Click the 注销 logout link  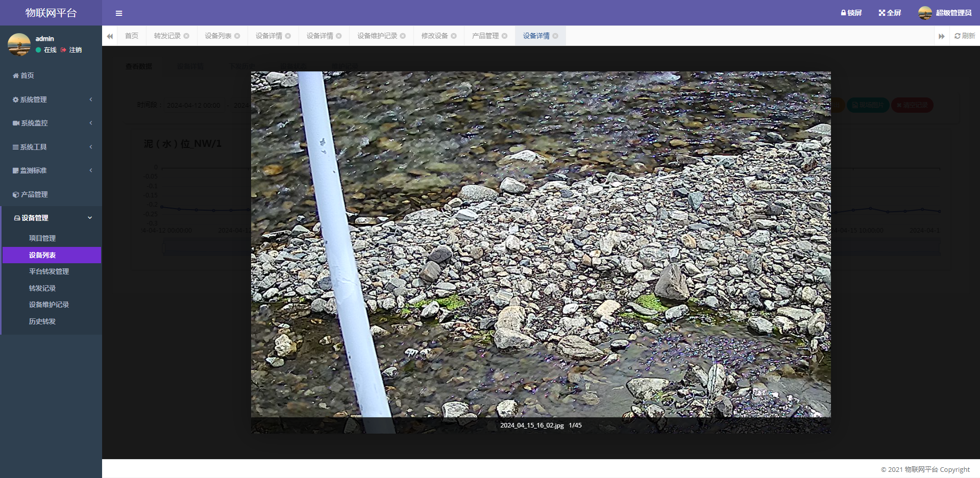pyautogui.click(x=75, y=50)
